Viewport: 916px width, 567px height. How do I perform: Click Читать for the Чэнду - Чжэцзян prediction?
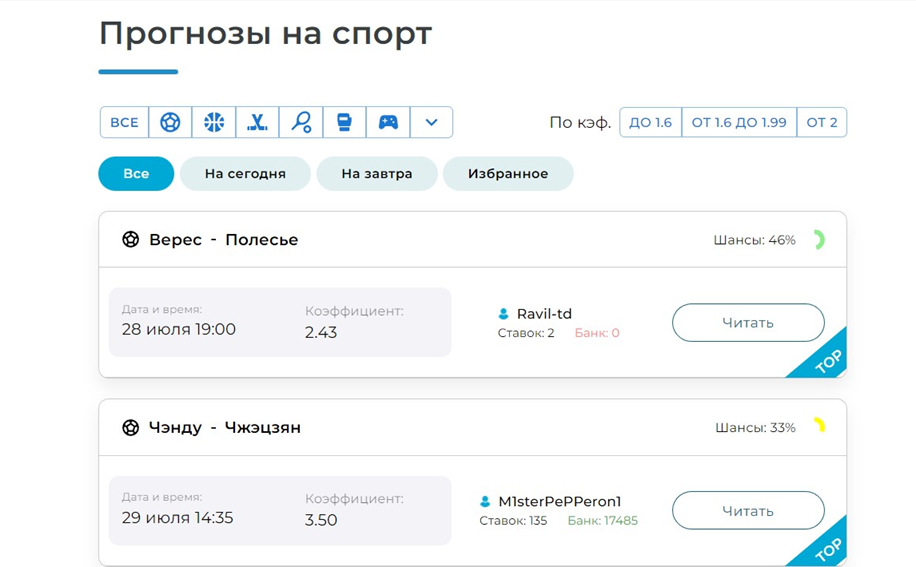click(x=748, y=511)
